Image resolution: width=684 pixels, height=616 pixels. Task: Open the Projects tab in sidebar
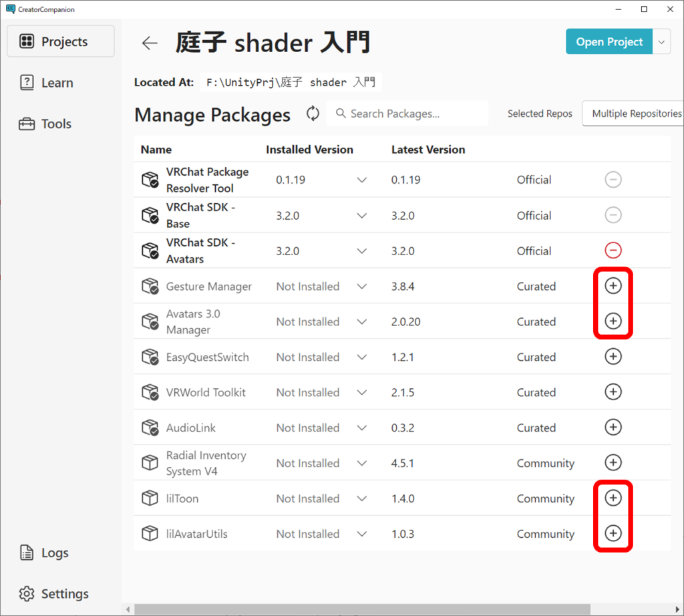point(61,41)
